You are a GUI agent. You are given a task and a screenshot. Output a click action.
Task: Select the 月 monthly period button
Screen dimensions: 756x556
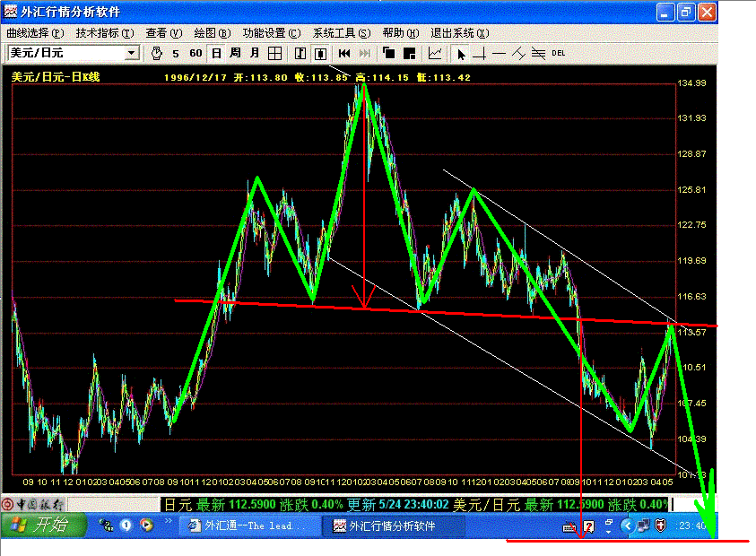[x=255, y=54]
